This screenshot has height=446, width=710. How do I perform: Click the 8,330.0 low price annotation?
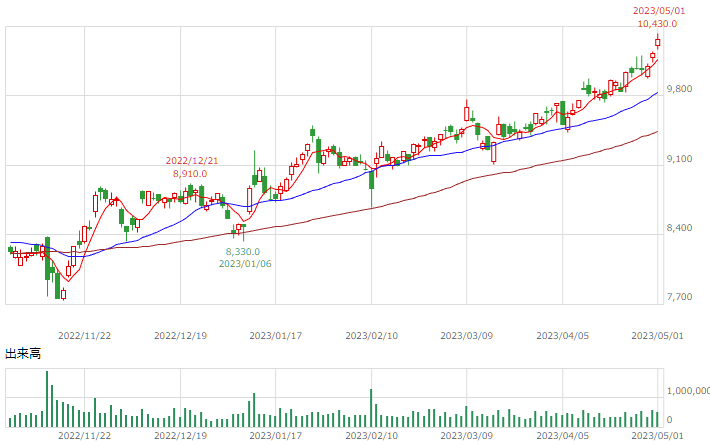tap(243, 251)
